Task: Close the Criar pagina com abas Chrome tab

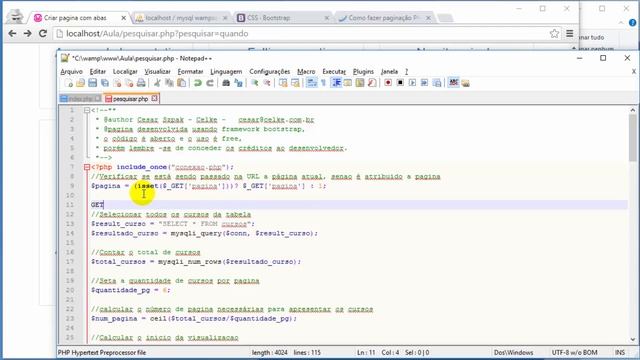Action: point(124,18)
